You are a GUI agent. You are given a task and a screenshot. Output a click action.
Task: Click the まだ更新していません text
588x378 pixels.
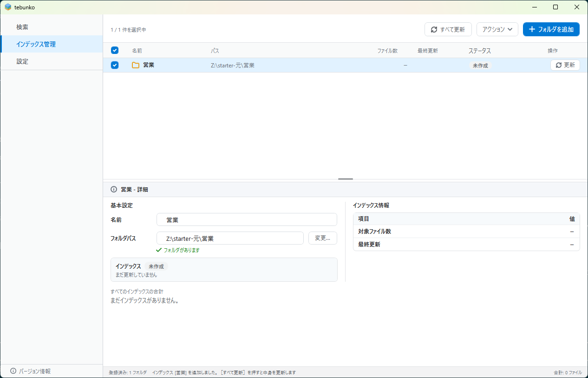point(137,275)
